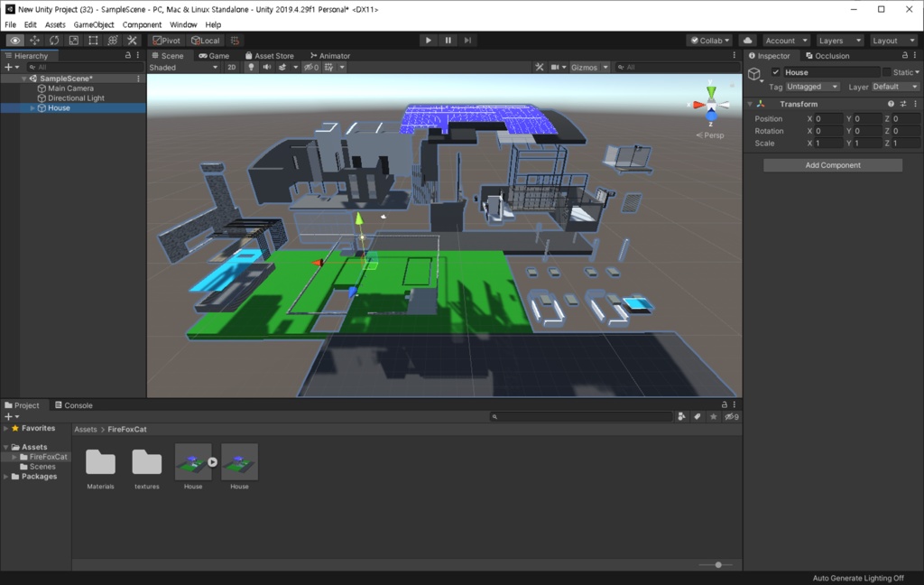Switch to the Game tab

coord(217,55)
